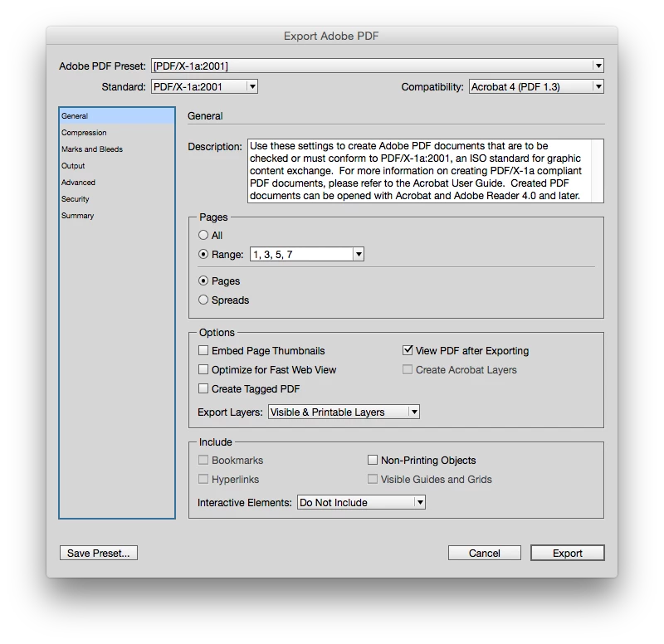The image size is (664, 644).
Task: Enable Create Tagged PDF checkbox
Action: (203, 388)
